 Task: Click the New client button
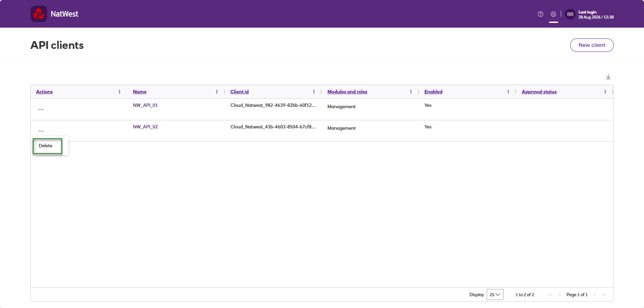point(592,45)
